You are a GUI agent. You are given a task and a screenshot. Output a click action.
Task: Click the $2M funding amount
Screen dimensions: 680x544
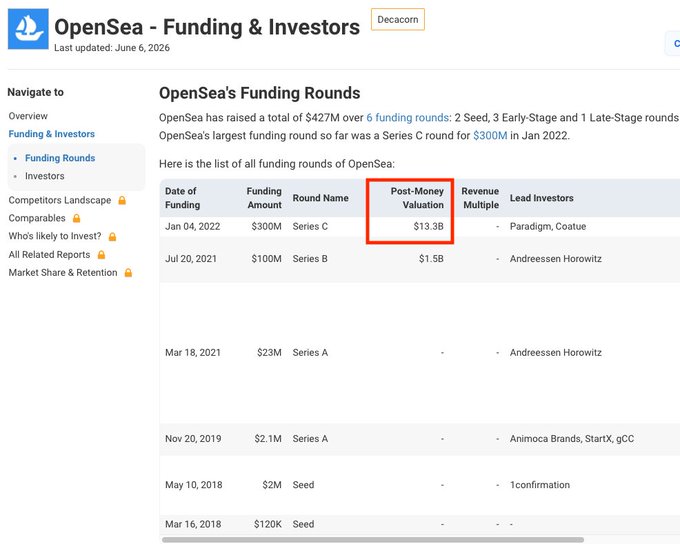point(272,485)
